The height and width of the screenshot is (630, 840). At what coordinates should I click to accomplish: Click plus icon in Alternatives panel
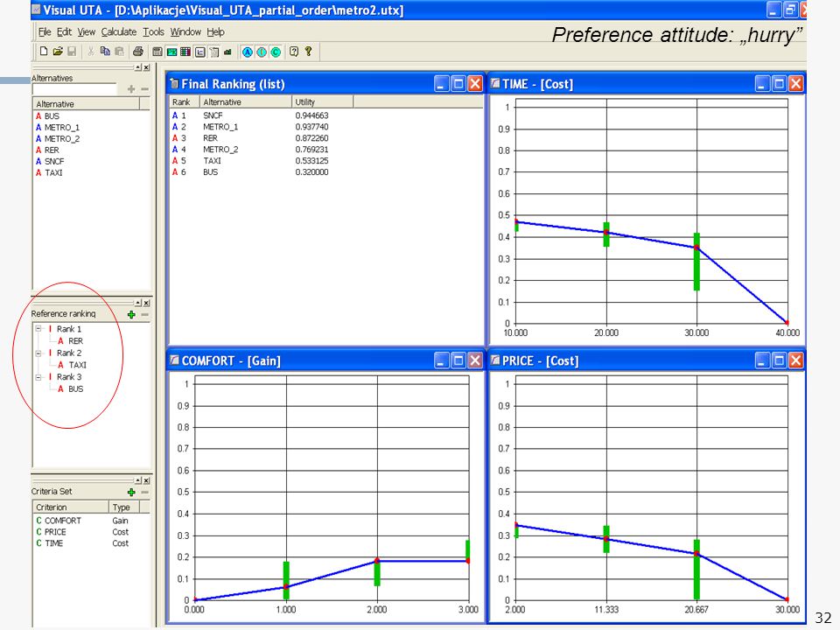tap(131, 89)
